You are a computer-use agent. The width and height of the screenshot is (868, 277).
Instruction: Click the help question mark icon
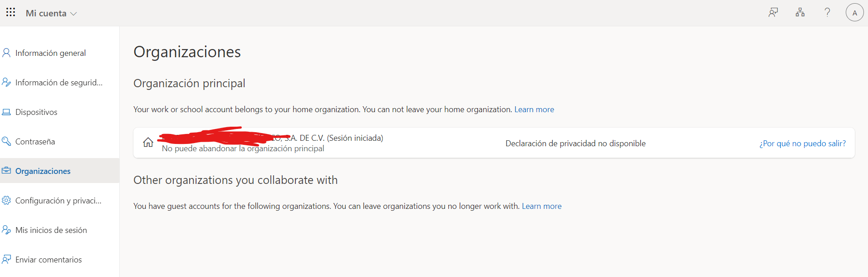click(x=827, y=13)
